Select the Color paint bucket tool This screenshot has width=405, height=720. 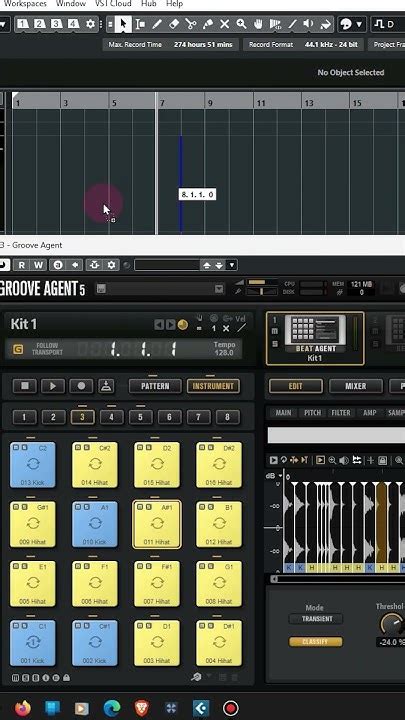tap(325, 24)
